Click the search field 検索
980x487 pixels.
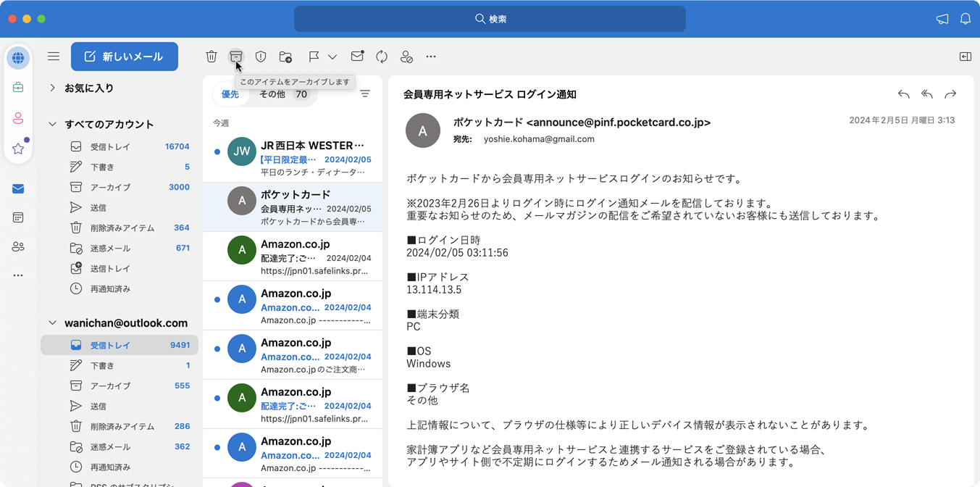(490, 19)
